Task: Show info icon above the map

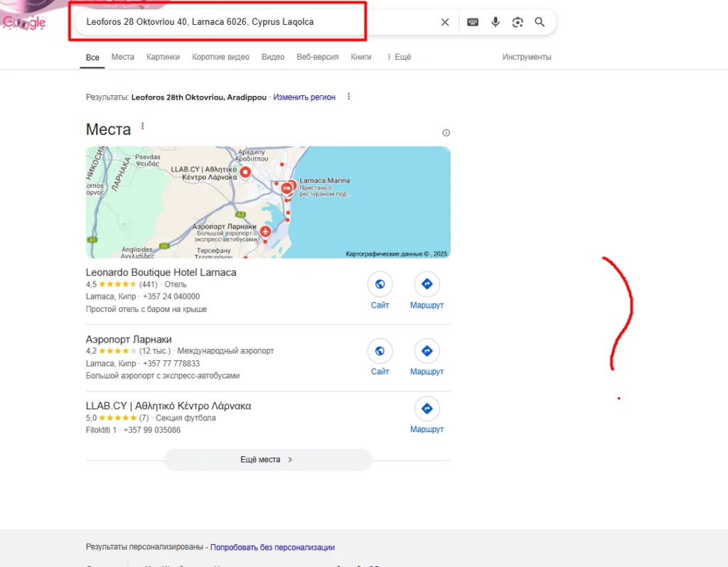Action: tap(446, 133)
